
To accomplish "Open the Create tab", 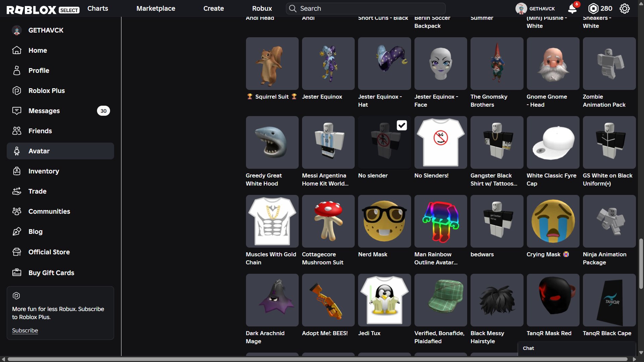I will [x=213, y=8].
